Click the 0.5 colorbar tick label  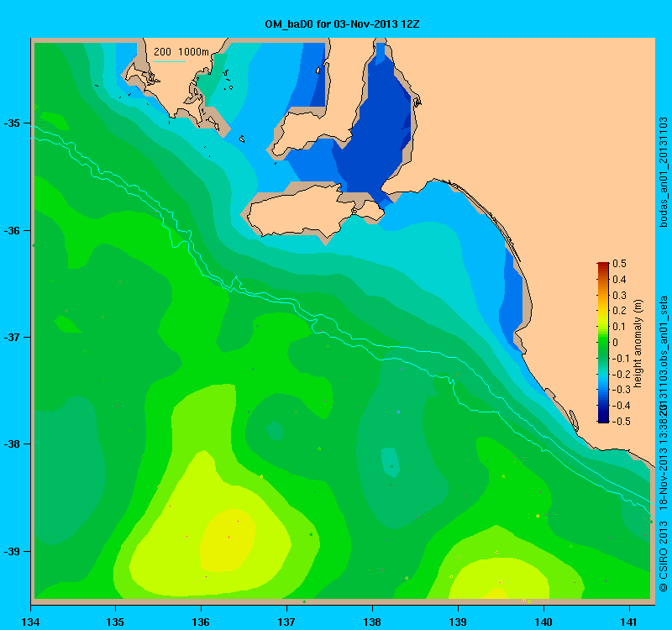point(619,264)
